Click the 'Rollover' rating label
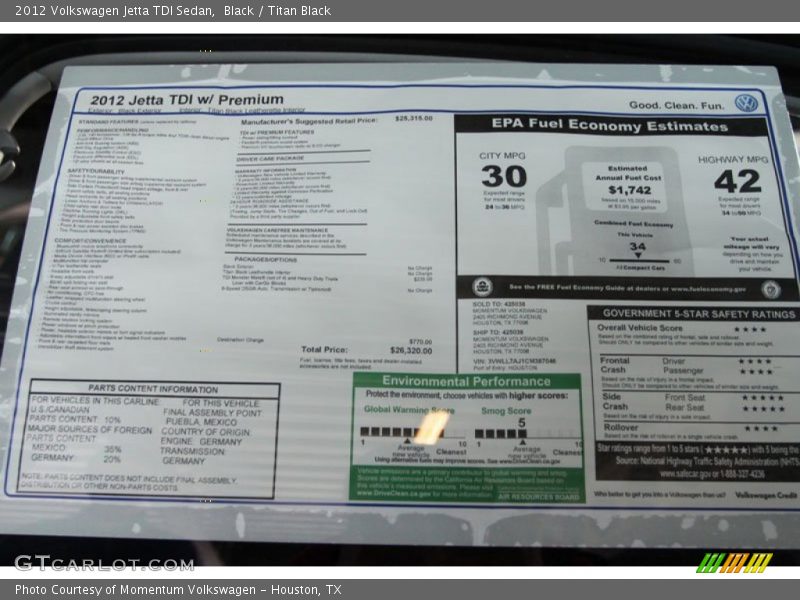Viewport: 800px width, 600px height. (621, 428)
